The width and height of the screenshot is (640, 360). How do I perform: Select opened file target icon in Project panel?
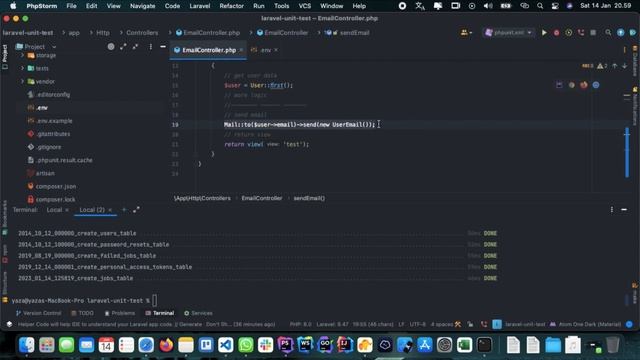coord(111,47)
